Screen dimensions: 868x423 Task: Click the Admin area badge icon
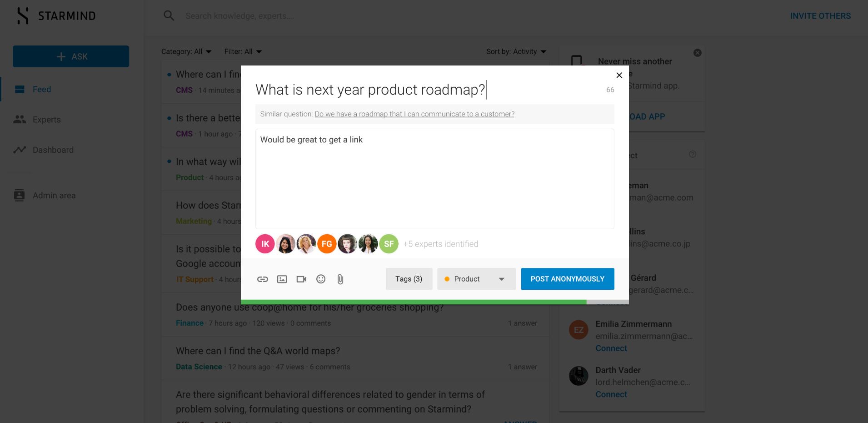pyautogui.click(x=20, y=195)
